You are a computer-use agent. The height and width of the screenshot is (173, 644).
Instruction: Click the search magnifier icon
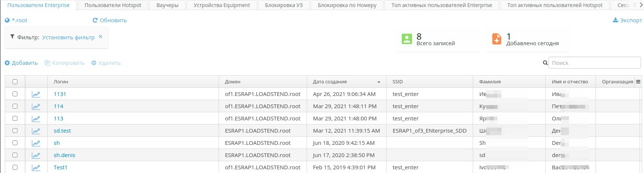click(x=545, y=63)
